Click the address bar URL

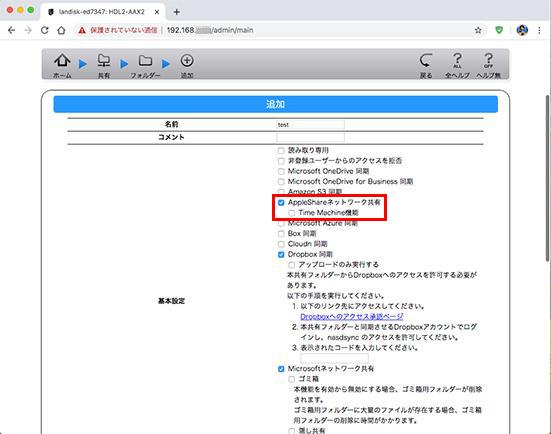point(210,30)
